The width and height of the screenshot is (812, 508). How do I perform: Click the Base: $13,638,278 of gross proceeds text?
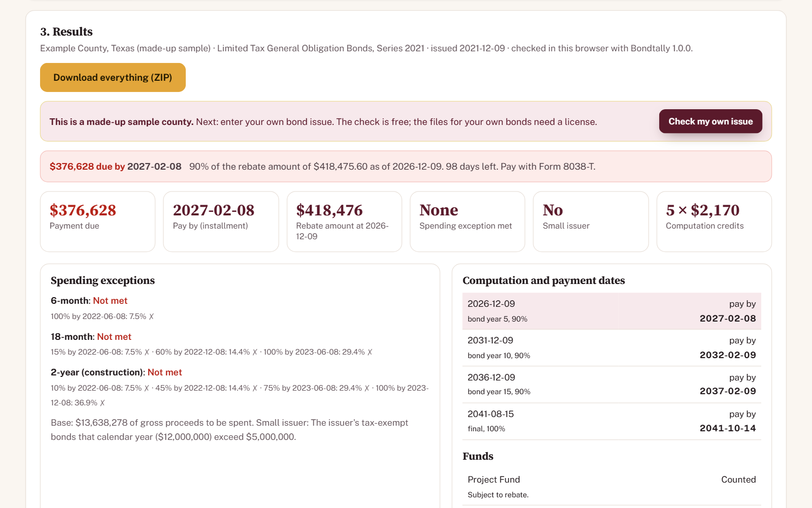(x=229, y=430)
